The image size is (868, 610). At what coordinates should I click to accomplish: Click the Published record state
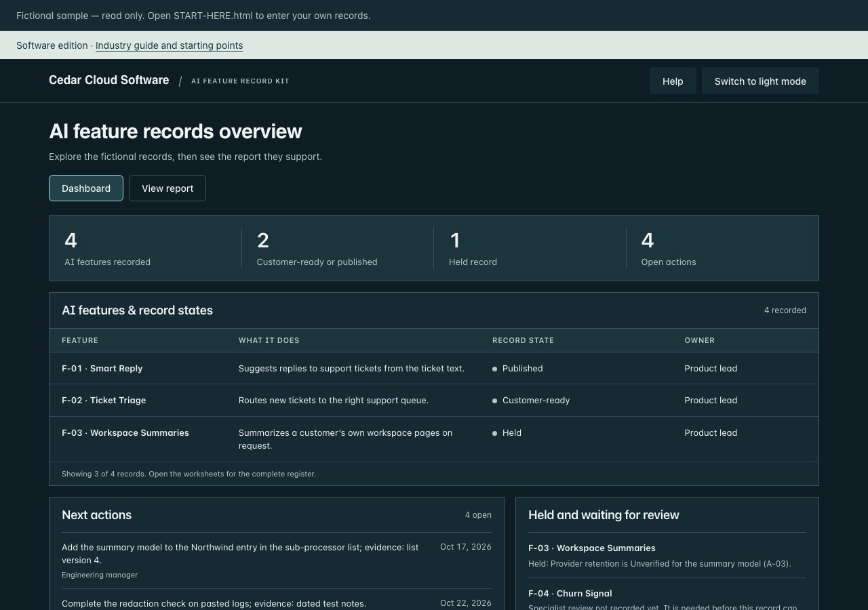click(522, 368)
